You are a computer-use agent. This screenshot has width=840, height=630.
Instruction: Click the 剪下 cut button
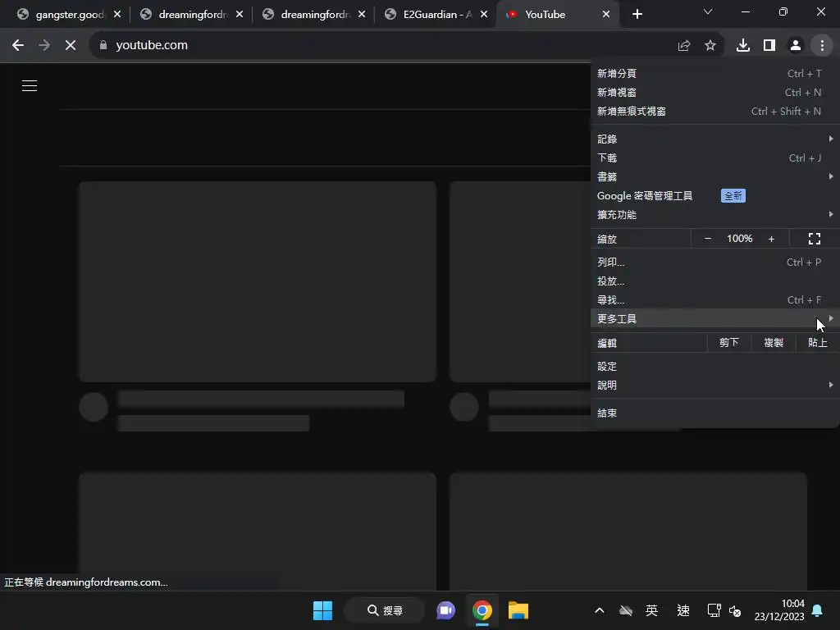click(x=729, y=343)
